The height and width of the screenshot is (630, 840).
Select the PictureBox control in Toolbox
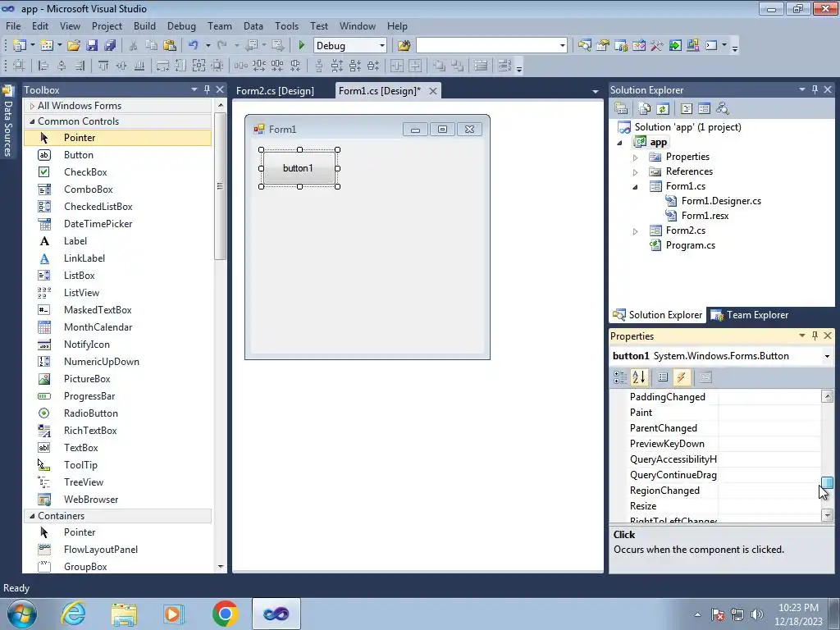(x=117, y=379)
